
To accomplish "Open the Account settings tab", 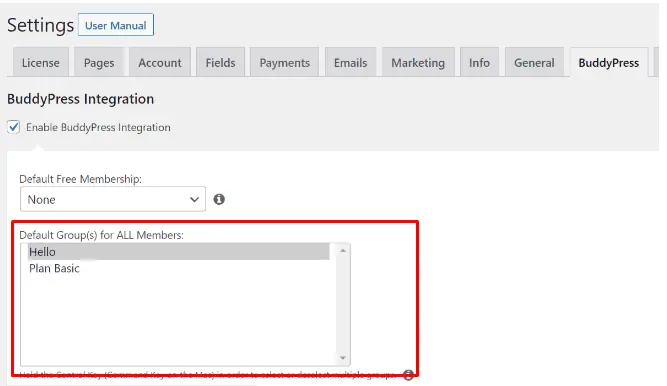I will [160, 63].
